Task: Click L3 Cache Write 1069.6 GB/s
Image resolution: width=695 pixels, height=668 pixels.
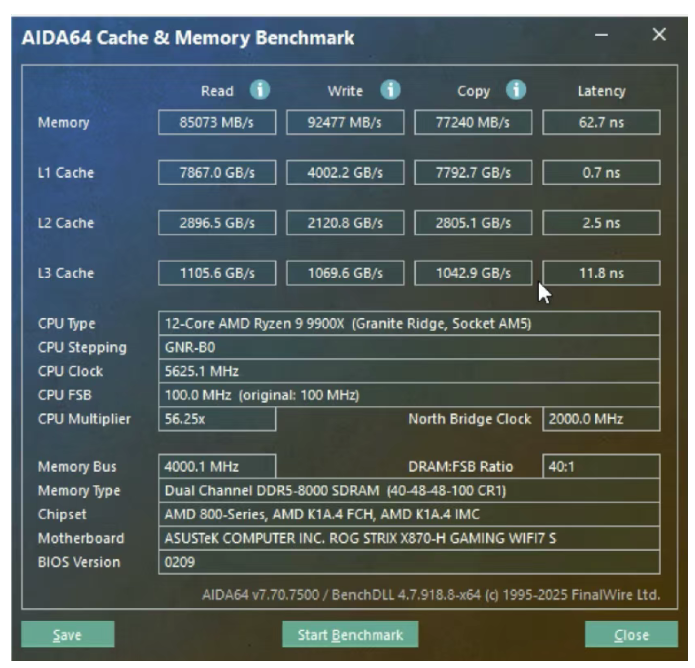Action: 345,273
